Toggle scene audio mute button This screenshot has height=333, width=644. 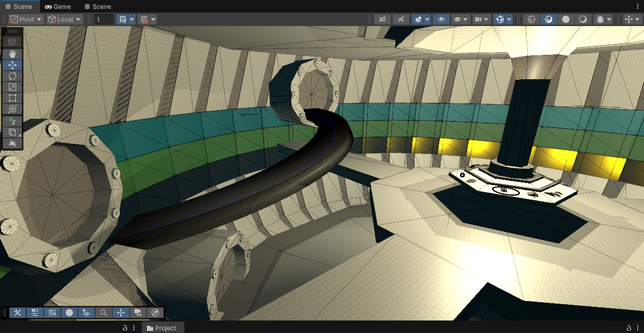[401, 19]
